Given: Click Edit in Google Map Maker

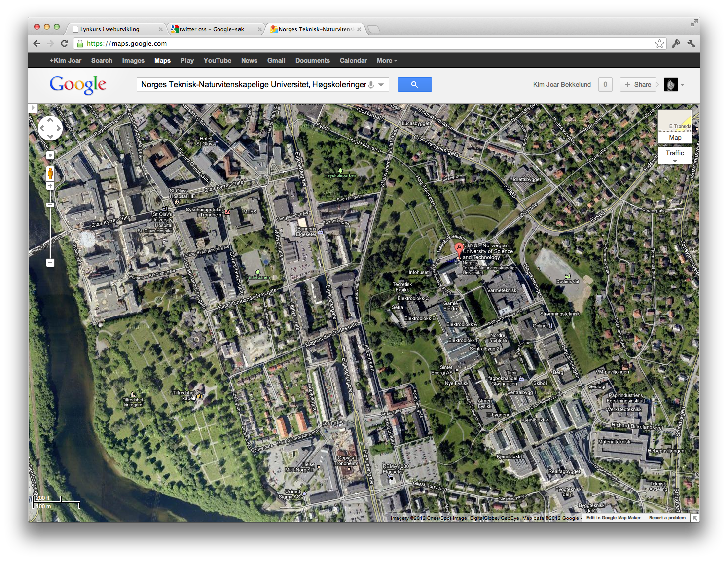Looking at the screenshot, I should [614, 518].
